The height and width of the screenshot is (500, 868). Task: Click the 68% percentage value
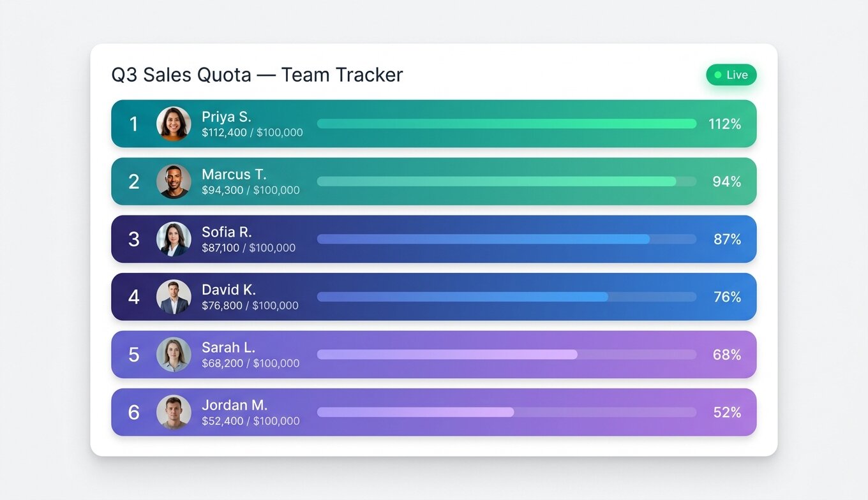point(727,355)
